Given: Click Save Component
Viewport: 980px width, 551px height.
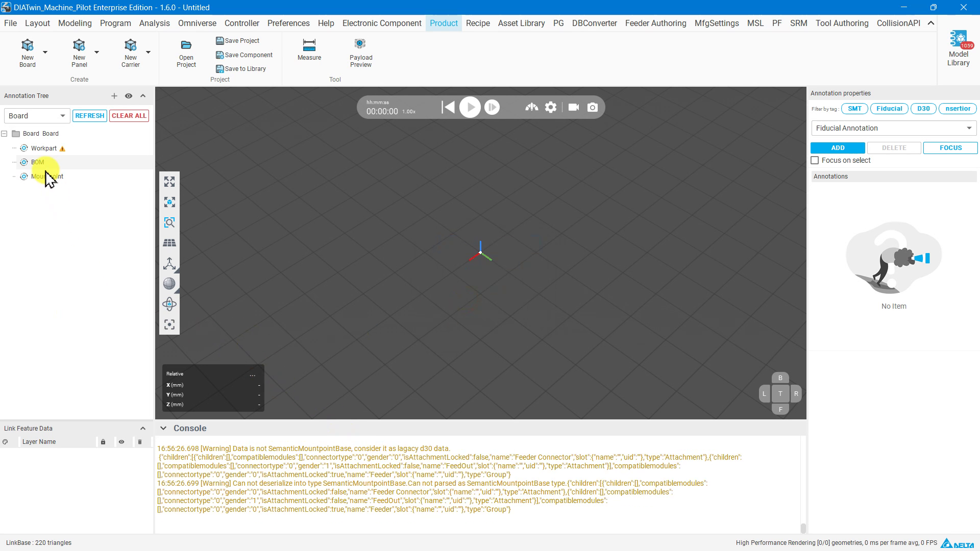Looking at the screenshot, I should point(244,55).
